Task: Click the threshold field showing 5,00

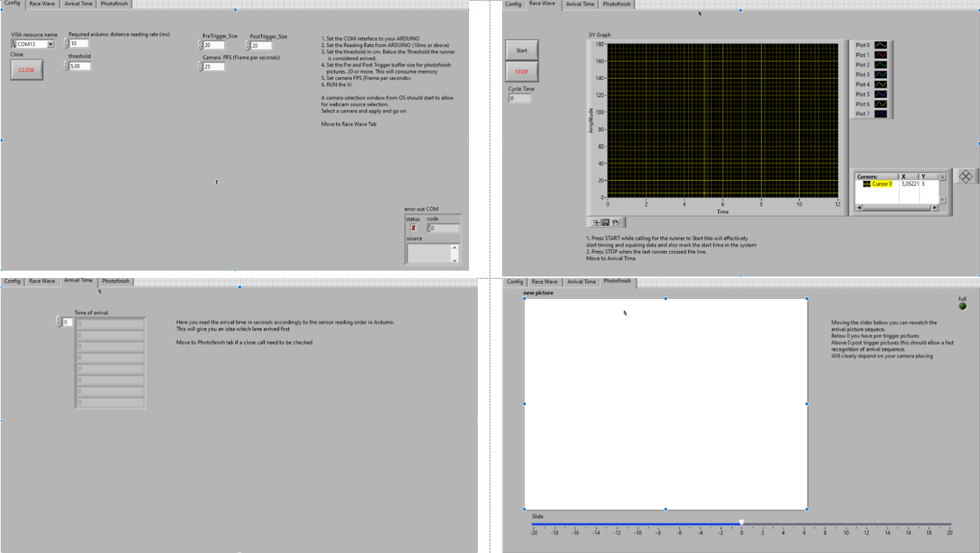Action: pyautogui.click(x=79, y=66)
